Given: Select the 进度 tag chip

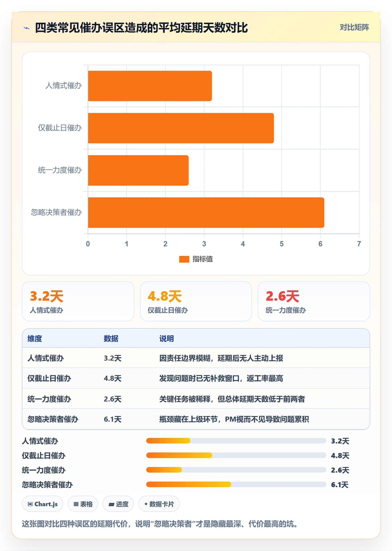Looking at the screenshot, I should point(118,504).
